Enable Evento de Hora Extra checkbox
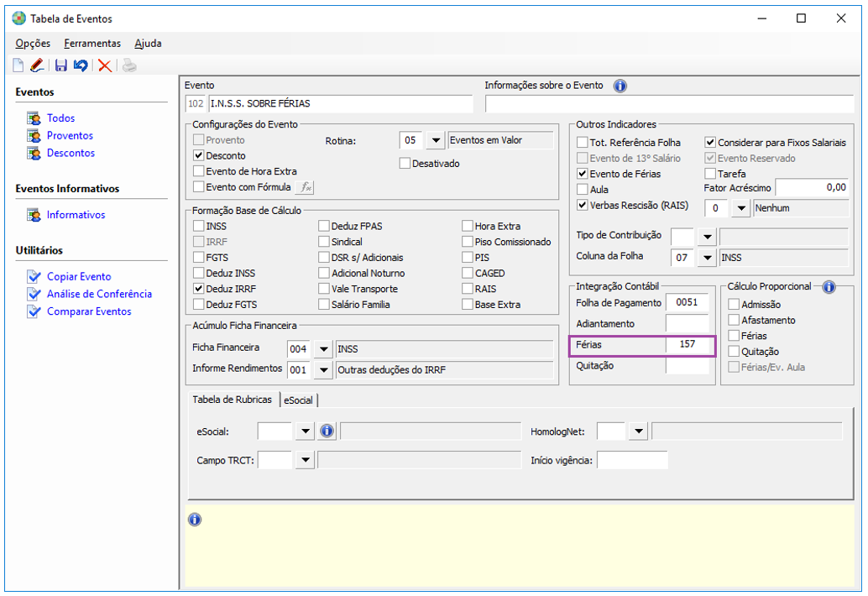868x596 pixels. 199,171
